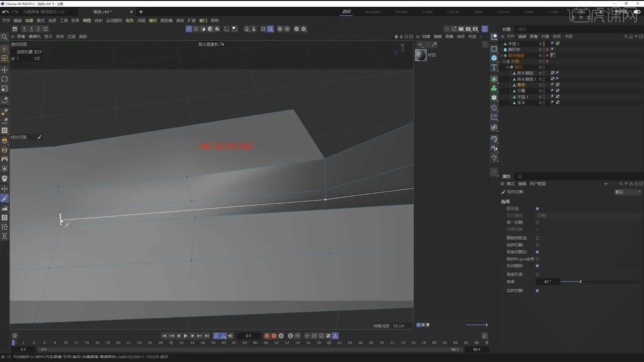Open the 模拟 menu in main menu bar
644x362 pixels.
[153, 20]
